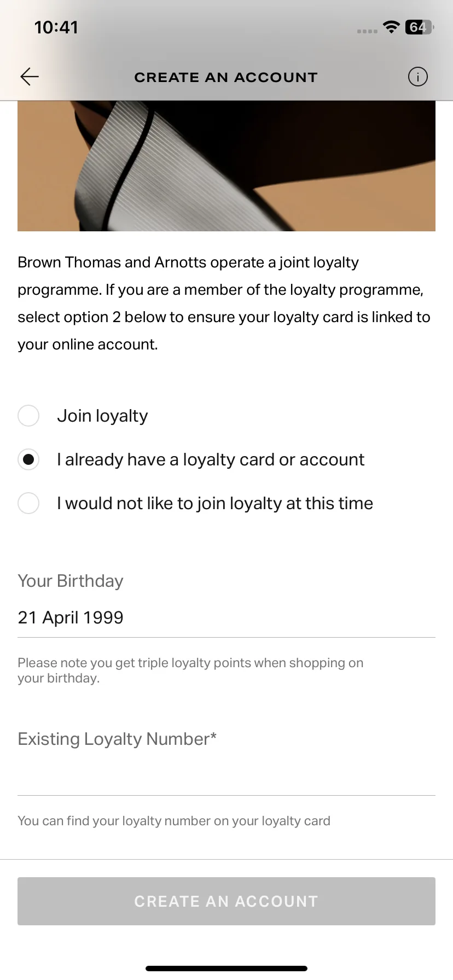Tap the Join loyalty text label
Image resolution: width=453 pixels, height=980 pixels.
(x=102, y=416)
